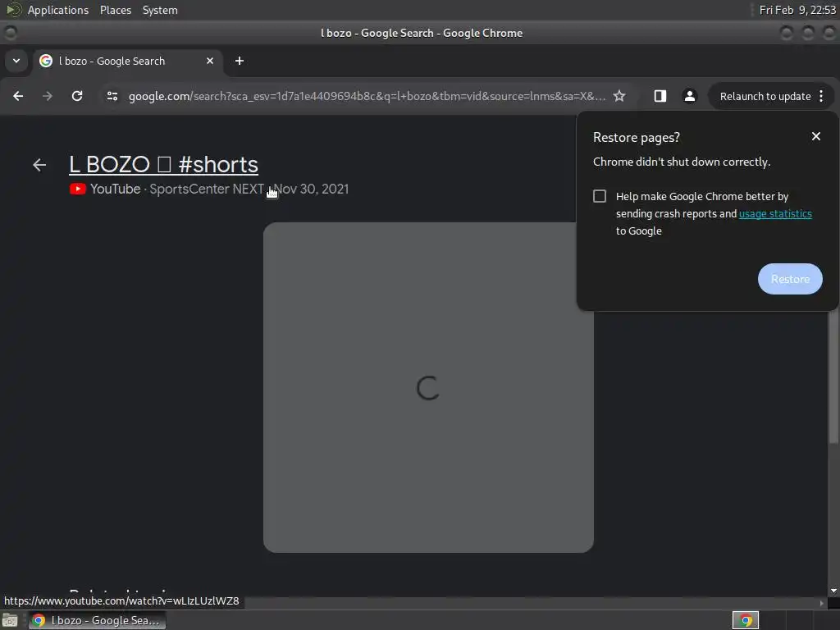Click the Restore button
840x630 pixels.
click(x=790, y=279)
